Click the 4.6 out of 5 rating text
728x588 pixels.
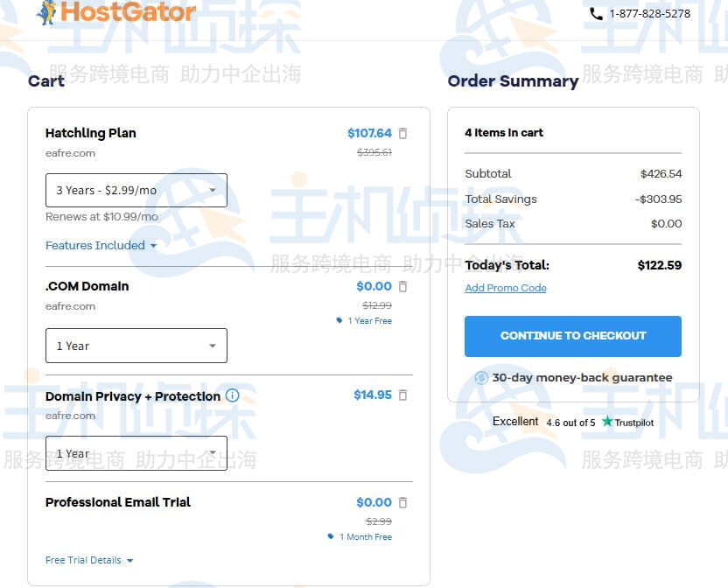(570, 423)
